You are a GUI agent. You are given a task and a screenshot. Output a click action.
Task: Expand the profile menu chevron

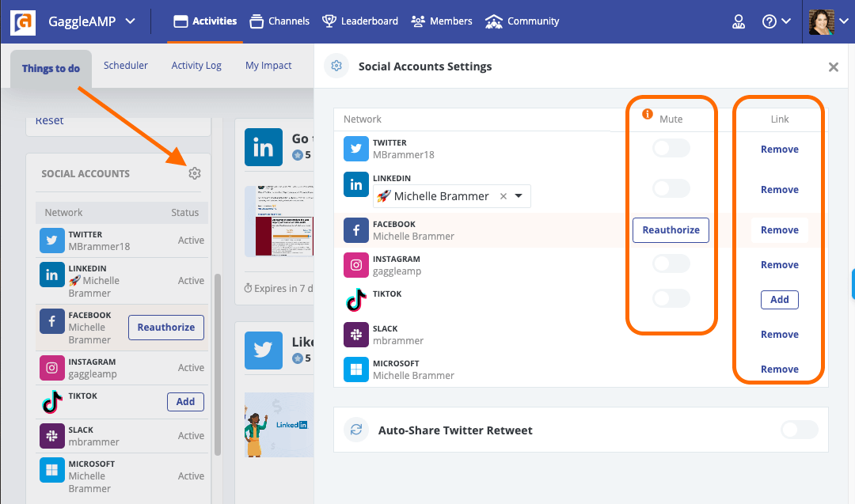(x=844, y=21)
